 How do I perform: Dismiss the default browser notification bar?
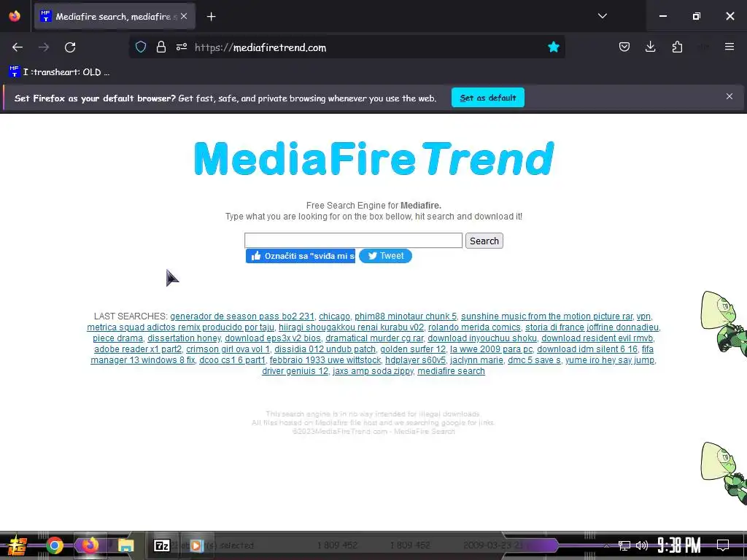point(729,97)
